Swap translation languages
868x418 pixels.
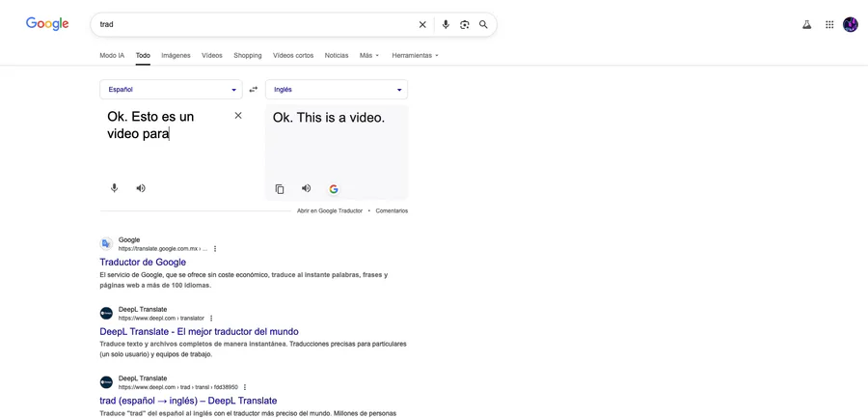[254, 89]
